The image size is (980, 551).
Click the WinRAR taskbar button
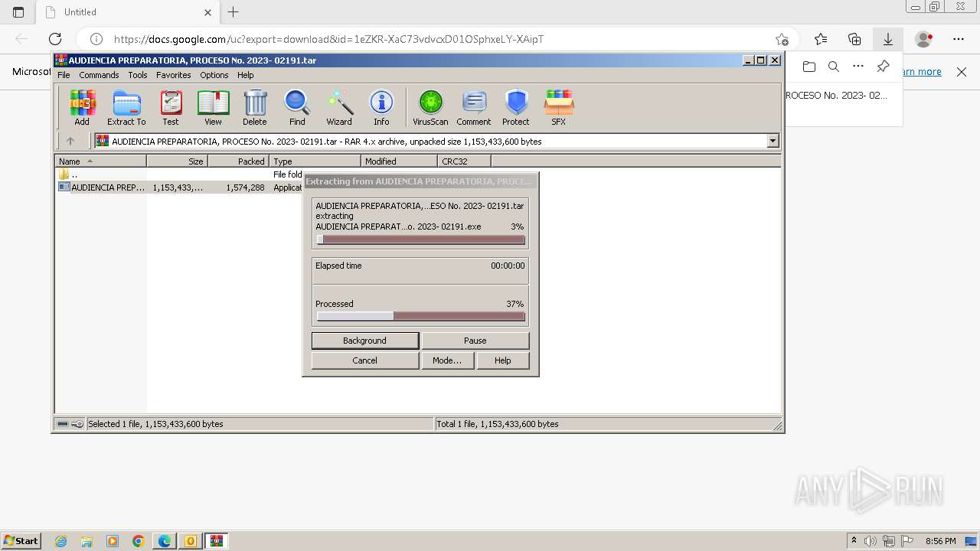tap(217, 541)
